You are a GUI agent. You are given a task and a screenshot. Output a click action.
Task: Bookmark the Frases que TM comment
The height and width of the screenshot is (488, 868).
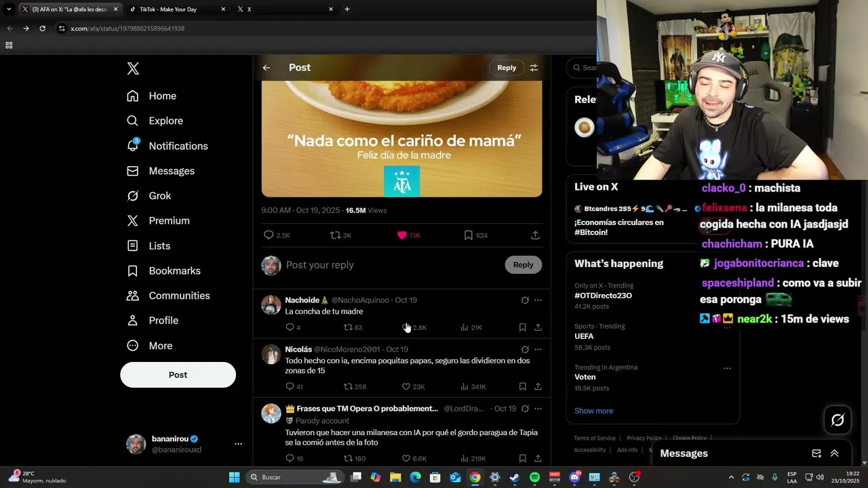[522, 459]
